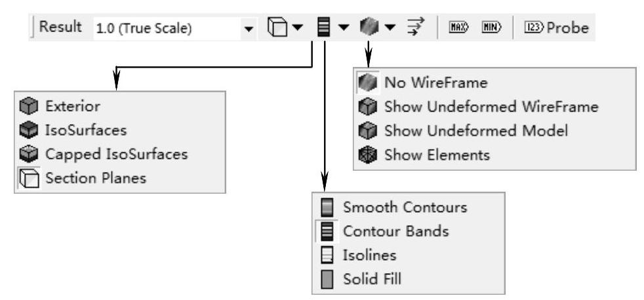Expand the geometry display dropdown arrow
Screen dimensions: 644x300
point(296,28)
